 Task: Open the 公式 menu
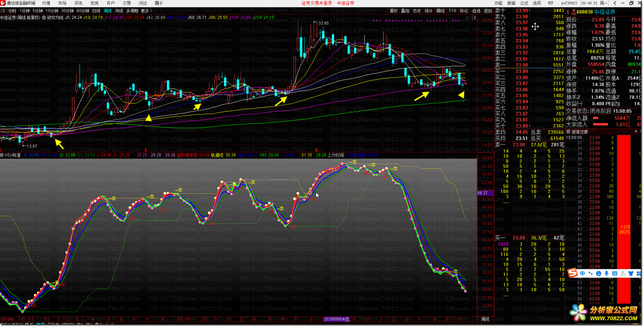[524, 3]
